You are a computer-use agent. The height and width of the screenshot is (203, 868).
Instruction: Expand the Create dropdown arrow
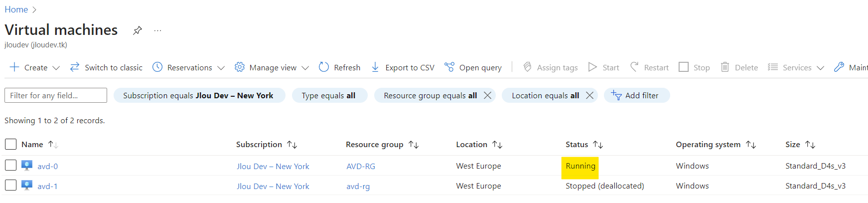[56, 68]
